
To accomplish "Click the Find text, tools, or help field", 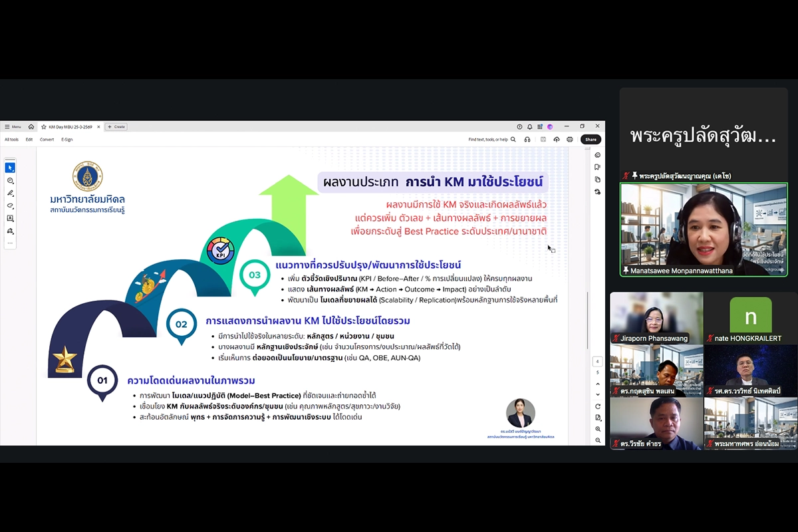I will click(487, 140).
